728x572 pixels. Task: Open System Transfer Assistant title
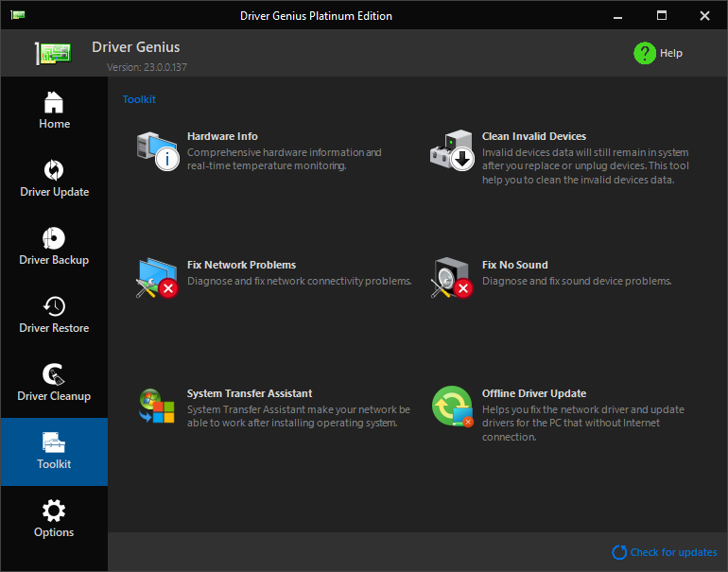pyautogui.click(x=250, y=393)
